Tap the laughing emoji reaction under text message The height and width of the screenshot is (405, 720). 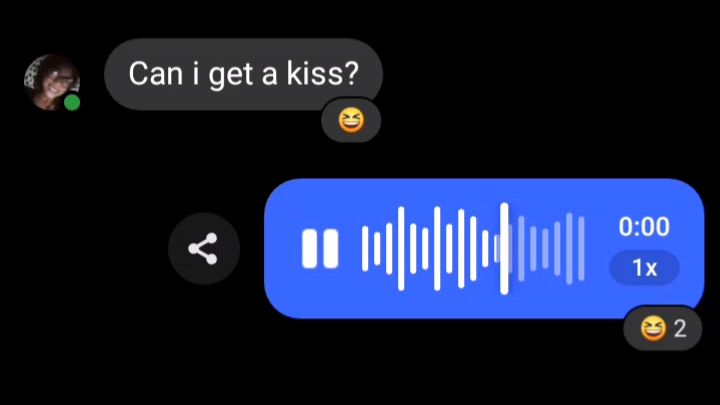[x=351, y=120]
